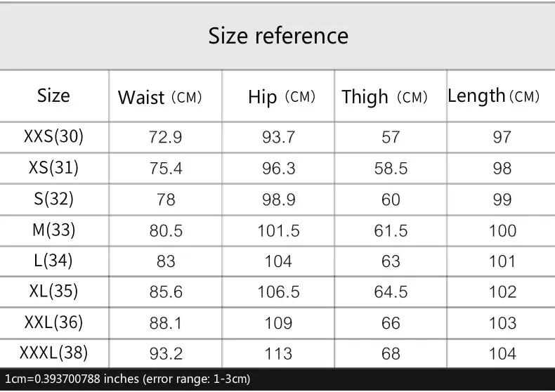Click the Size reference title
This screenshot has height=392, width=555.
pyautogui.click(x=278, y=36)
